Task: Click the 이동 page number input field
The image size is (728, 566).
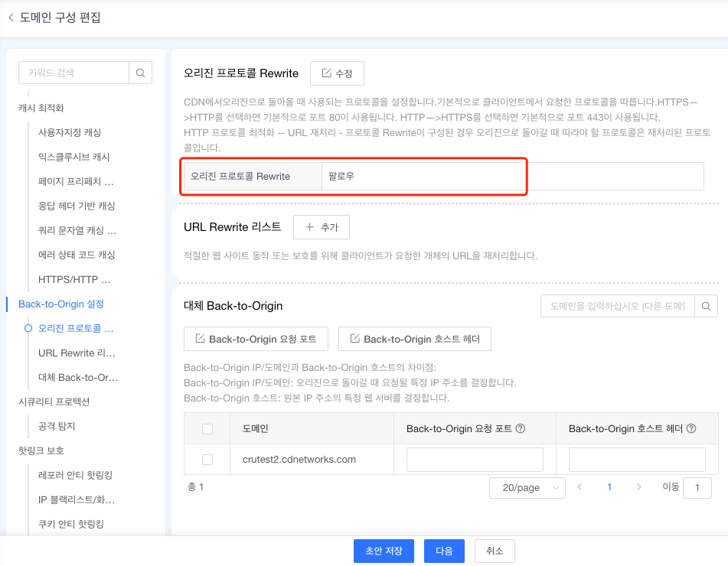Action: (x=696, y=486)
